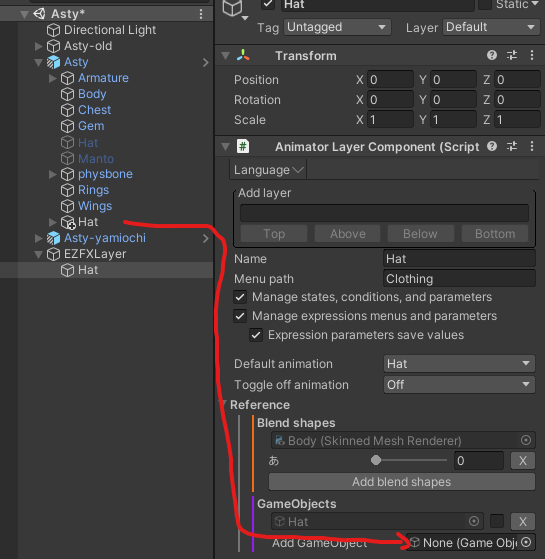Open the Asty-yamiochi prefab with its arrow

coord(206,238)
